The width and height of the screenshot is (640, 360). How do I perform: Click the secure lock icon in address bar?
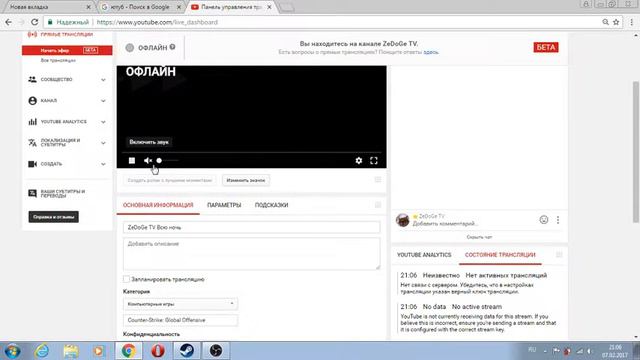click(x=50, y=22)
